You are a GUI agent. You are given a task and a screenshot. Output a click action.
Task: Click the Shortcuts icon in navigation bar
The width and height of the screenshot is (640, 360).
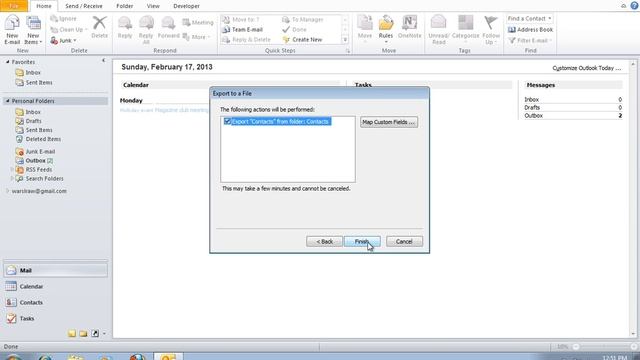(x=95, y=333)
